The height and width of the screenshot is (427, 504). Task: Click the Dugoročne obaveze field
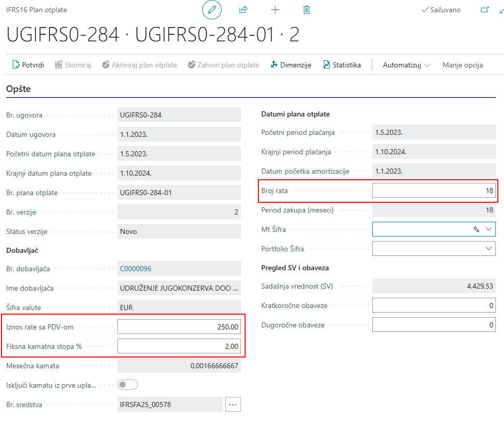pyautogui.click(x=434, y=325)
